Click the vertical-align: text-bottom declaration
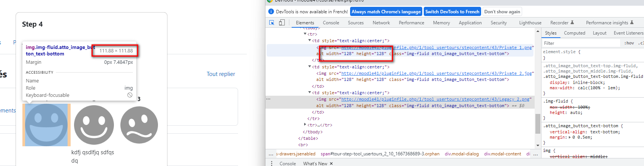 [x=585, y=132]
